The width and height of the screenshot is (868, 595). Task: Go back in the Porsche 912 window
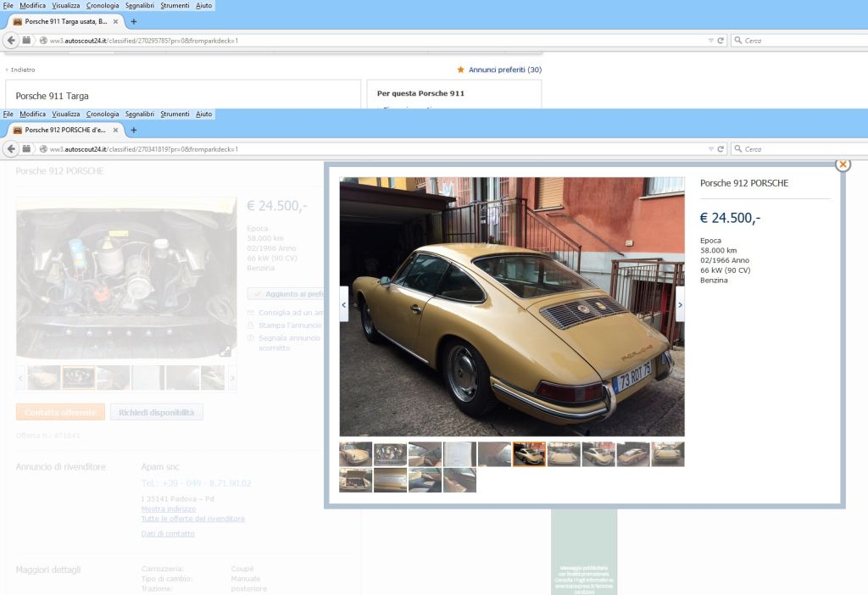[11, 149]
